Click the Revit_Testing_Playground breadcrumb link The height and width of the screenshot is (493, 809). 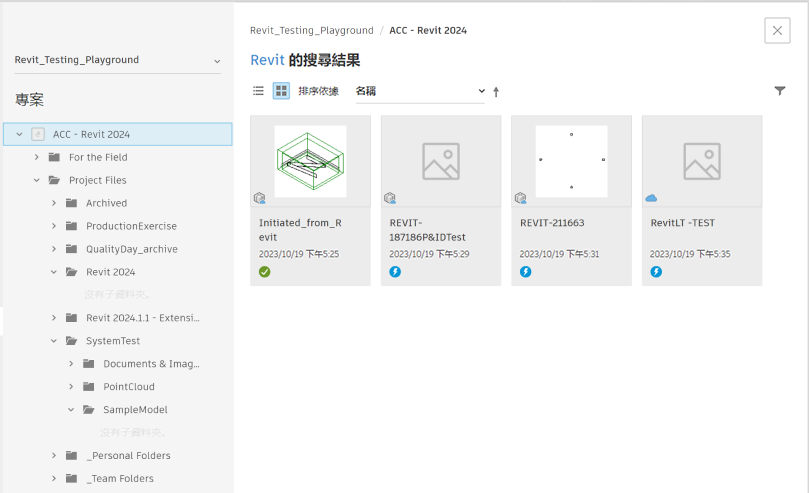tap(312, 30)
